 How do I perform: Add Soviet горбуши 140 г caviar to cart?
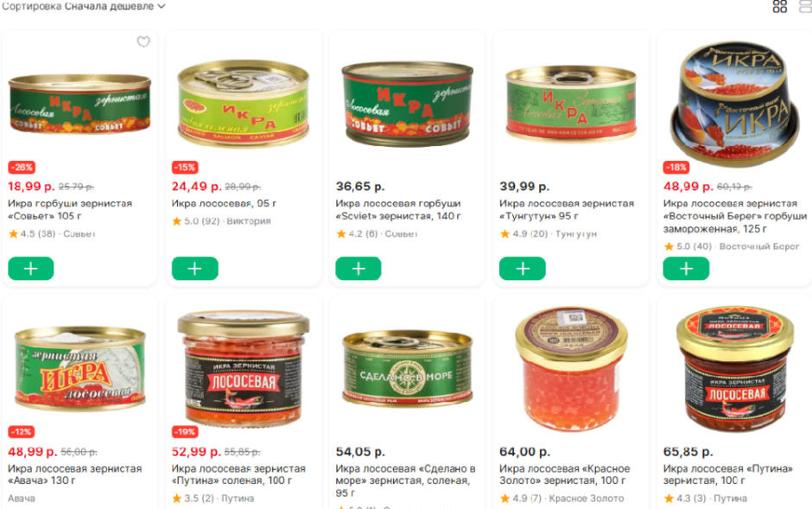coord(358,268)
